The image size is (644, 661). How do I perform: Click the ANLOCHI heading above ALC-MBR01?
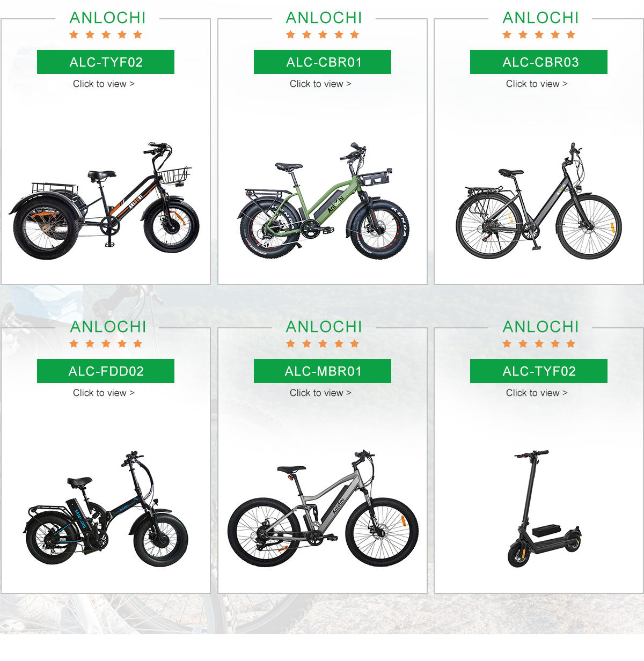tap(324, 327)
